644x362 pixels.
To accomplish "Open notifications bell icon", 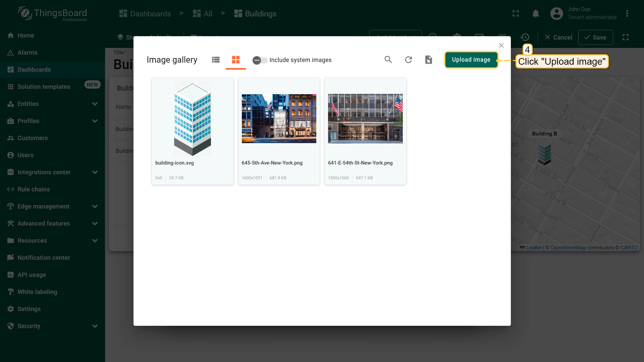I will click(536, 13).
